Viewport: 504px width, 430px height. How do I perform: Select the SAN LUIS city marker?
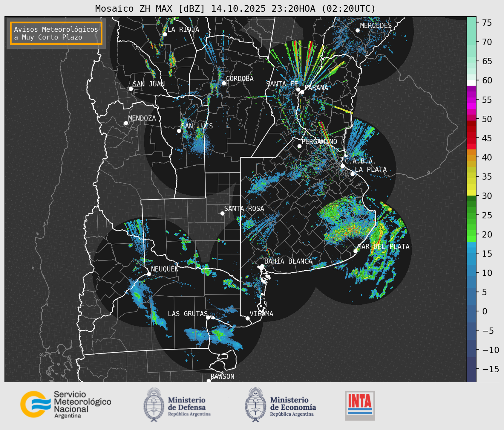coord(179,131)
